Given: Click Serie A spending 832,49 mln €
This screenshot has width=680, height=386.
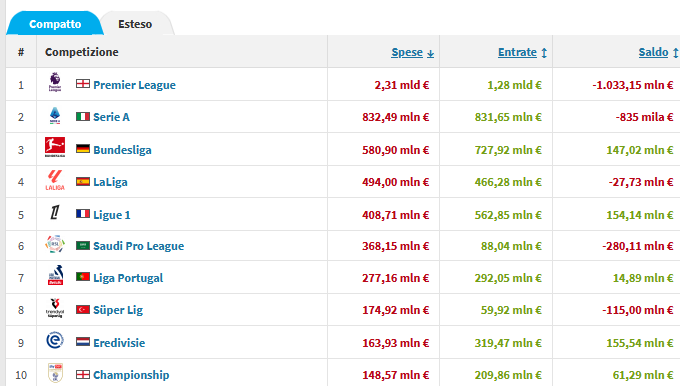Looking at the screenshot, I should pos(396,117).
